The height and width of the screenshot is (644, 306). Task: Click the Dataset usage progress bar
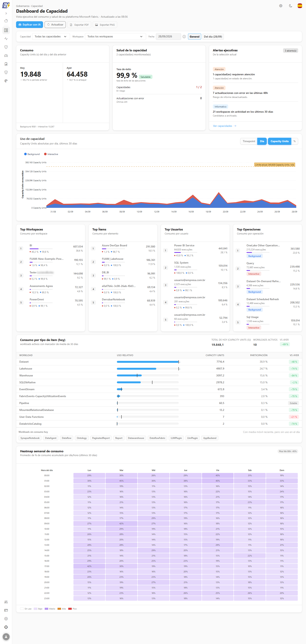coord(148,362)
